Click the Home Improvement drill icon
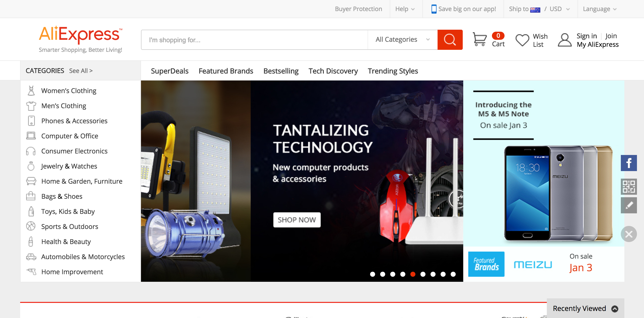Screen dimensions: 644x318 tap(31, 271)
